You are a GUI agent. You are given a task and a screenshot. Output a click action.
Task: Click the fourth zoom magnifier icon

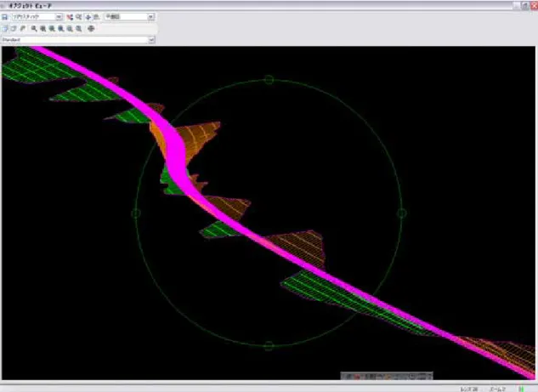(60, 29)
